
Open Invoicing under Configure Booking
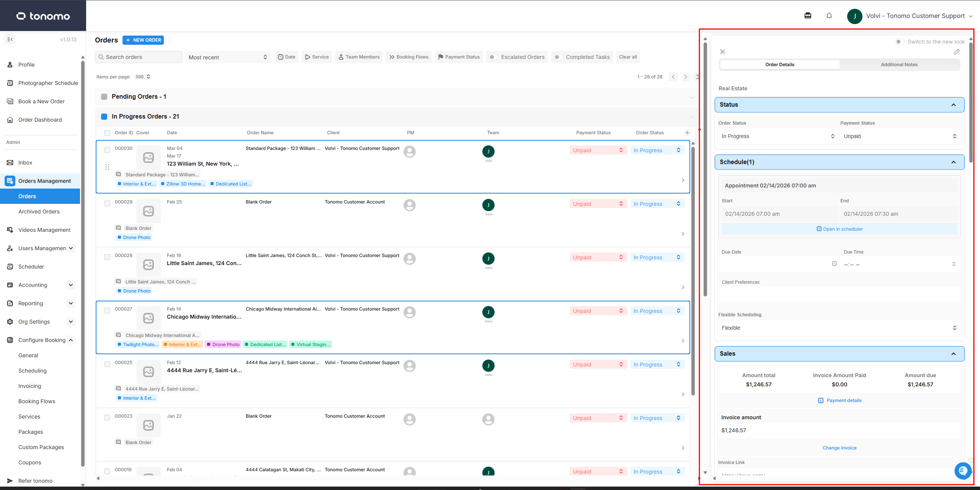coord(30,386)
